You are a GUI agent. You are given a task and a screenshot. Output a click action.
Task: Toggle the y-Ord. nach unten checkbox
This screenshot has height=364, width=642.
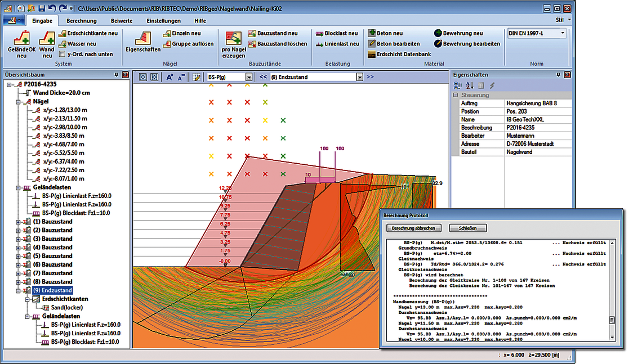63,54
